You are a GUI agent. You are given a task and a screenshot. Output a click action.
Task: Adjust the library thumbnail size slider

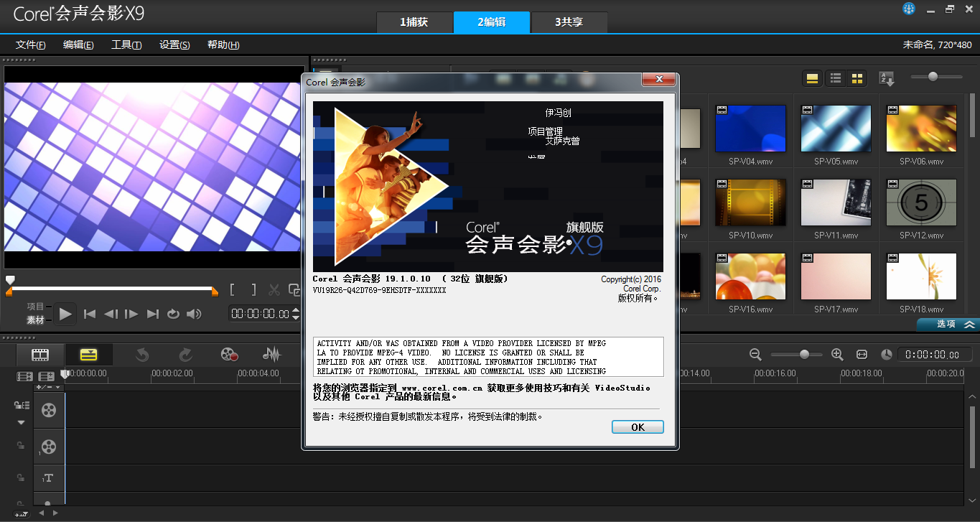[x=933, y=76]
